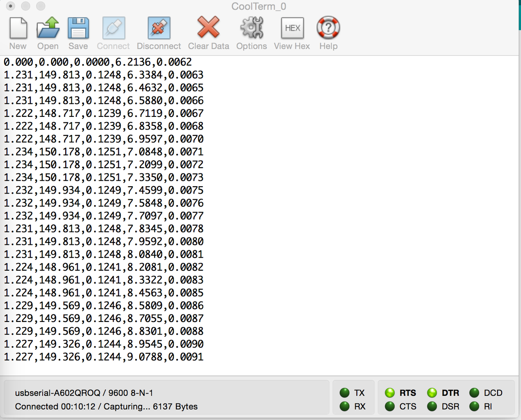521x420 pixels.
Task: Click the DSR status LED
Action: [432, 406]
